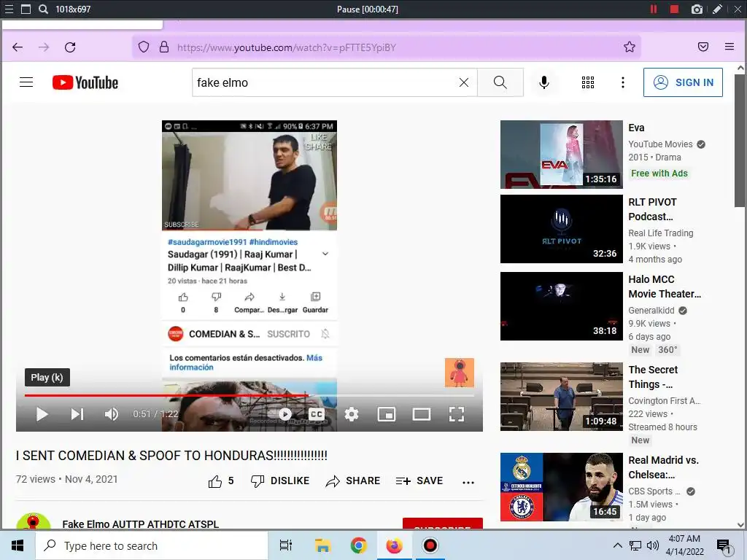Image resolution: width=747 pixels, height=560 pixels.
Task: Click the Windows taskbar search box
Action: click(152, 545)
